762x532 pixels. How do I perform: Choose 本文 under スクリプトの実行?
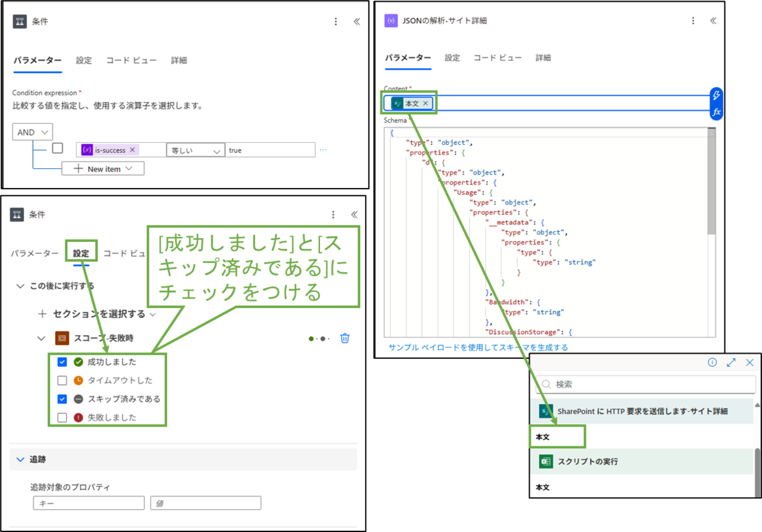[x=543, y=488]
